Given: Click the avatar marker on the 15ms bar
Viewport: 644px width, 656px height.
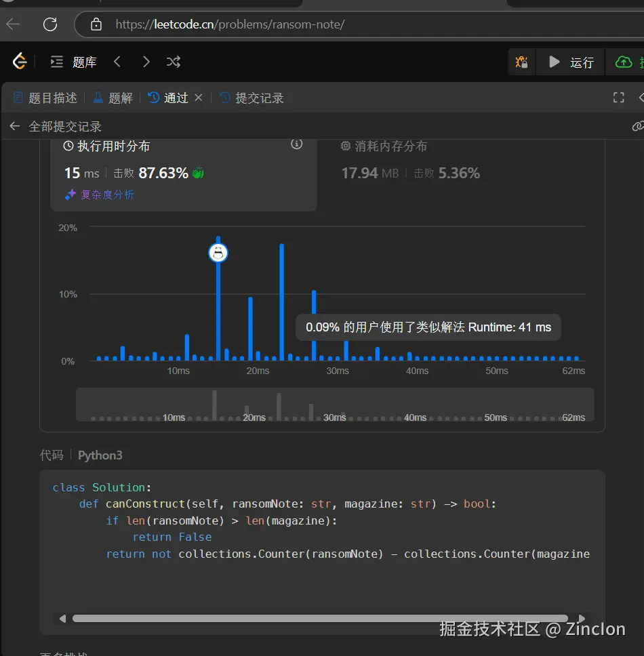Looking at the screenshot, I should pyautogui.click(x=218, y=253).
